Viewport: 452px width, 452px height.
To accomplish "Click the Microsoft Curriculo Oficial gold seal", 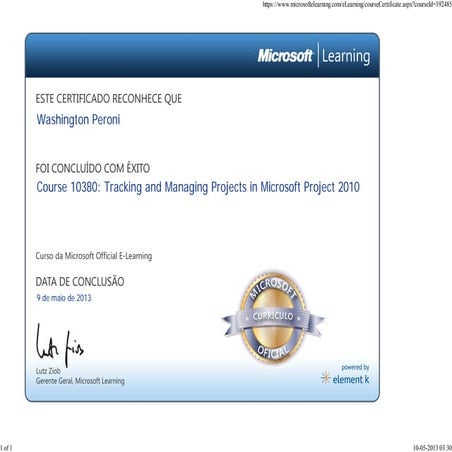I will click(x=273, y=317).
